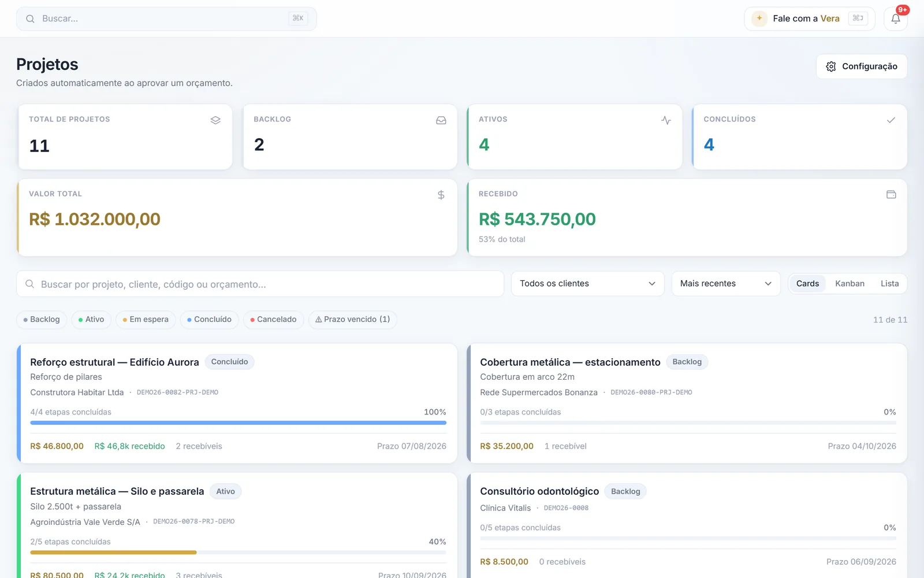Focus the Buscar por projeto, cliente search field
924x578 pixels.
(x=260, y=284)
